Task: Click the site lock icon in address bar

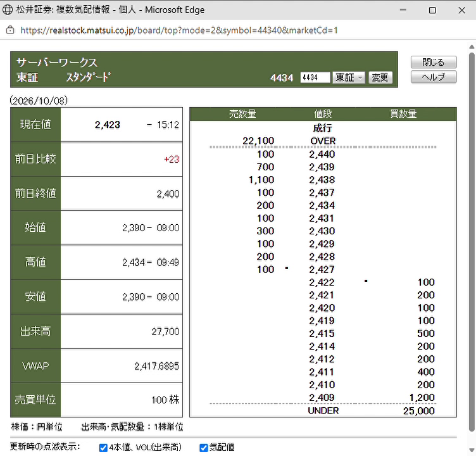Action: coord(10,30)
